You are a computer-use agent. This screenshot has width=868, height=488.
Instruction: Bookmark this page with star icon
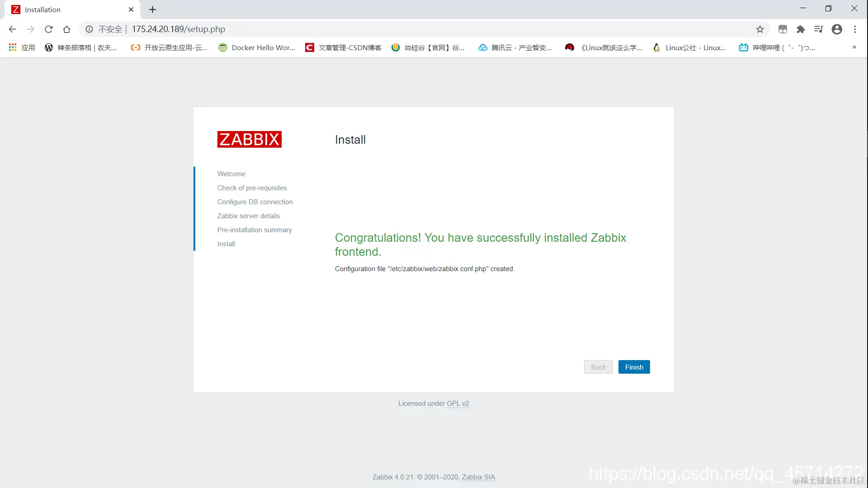tap(760, 29)
